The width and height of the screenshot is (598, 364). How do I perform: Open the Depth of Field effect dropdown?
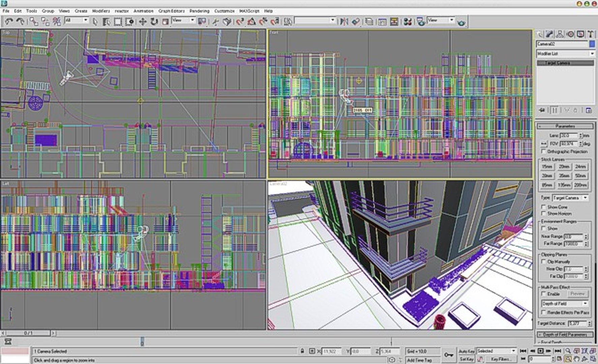coord(565,304)
